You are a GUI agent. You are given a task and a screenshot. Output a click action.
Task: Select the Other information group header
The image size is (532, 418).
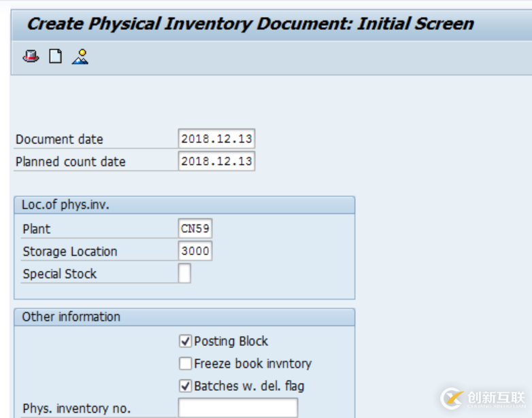pos(184,317)
